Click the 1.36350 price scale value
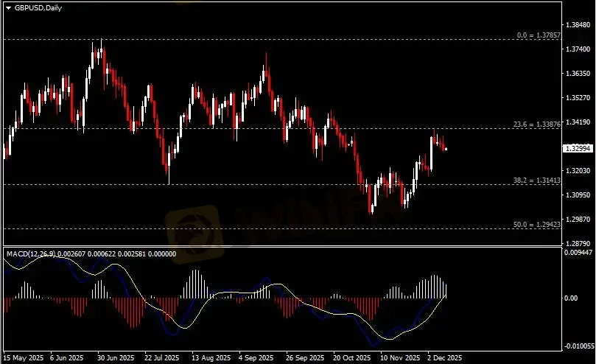Image resolution: width=596 pixels, height=364 pixels. click(x=578, y=74)
